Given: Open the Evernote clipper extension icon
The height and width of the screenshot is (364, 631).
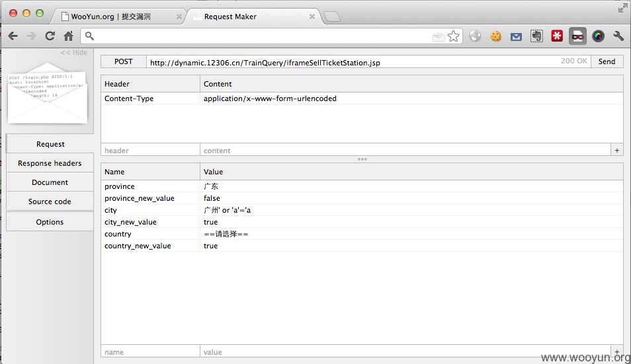Looking at the screenshot, I should point(536,36).
